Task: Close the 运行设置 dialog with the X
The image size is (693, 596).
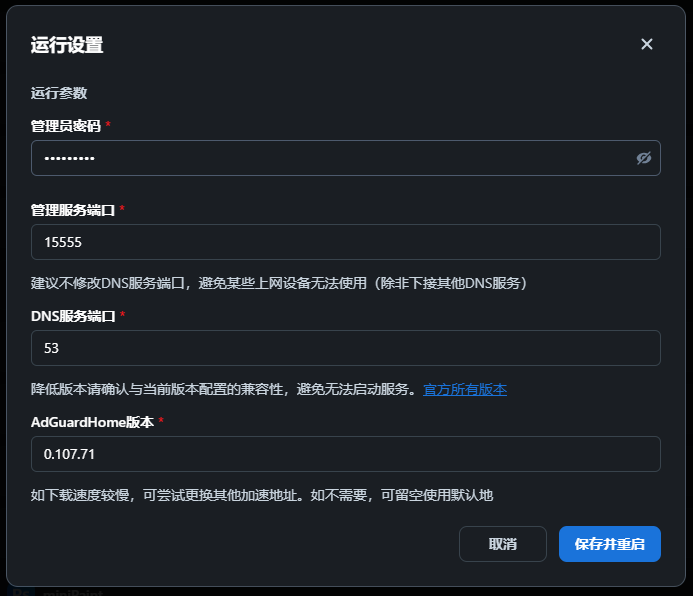Action: 647,44
